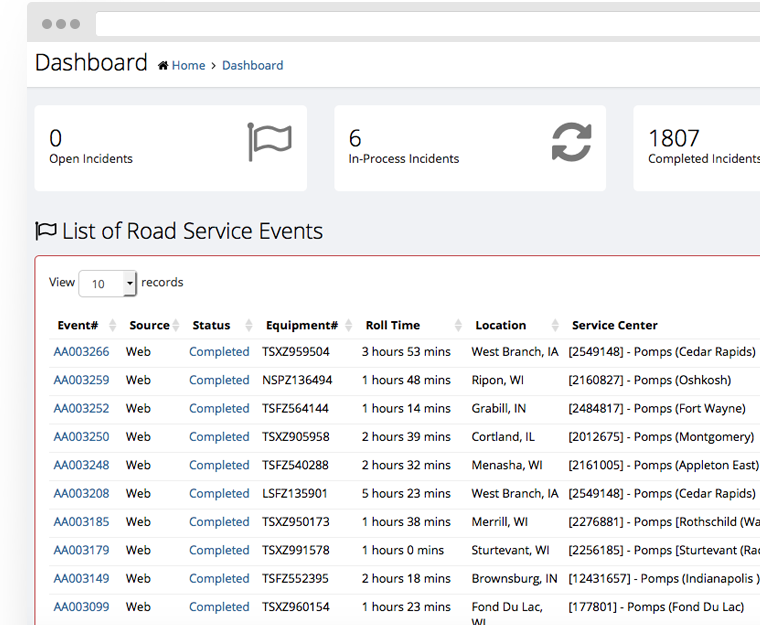Click the browser address bar

tap(428, 24)
